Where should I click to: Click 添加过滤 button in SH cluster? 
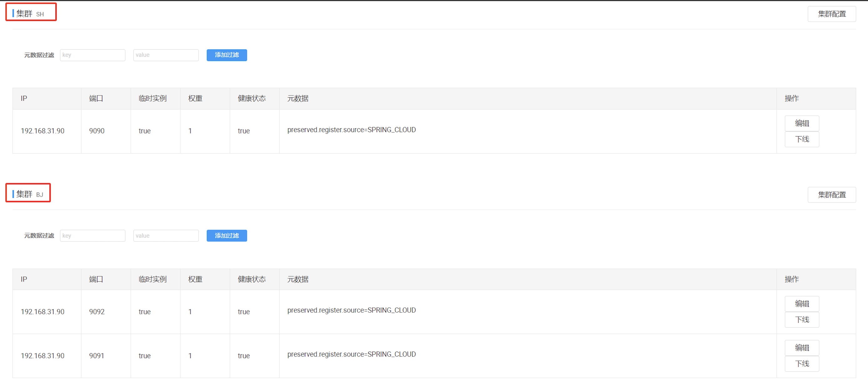(227, 55)
